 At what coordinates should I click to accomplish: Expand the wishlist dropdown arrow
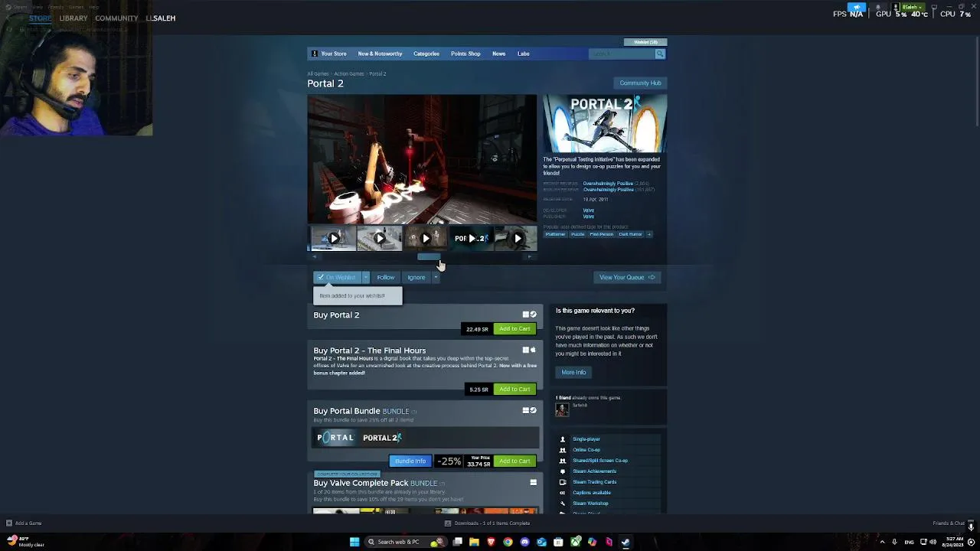tap(366, 277)
